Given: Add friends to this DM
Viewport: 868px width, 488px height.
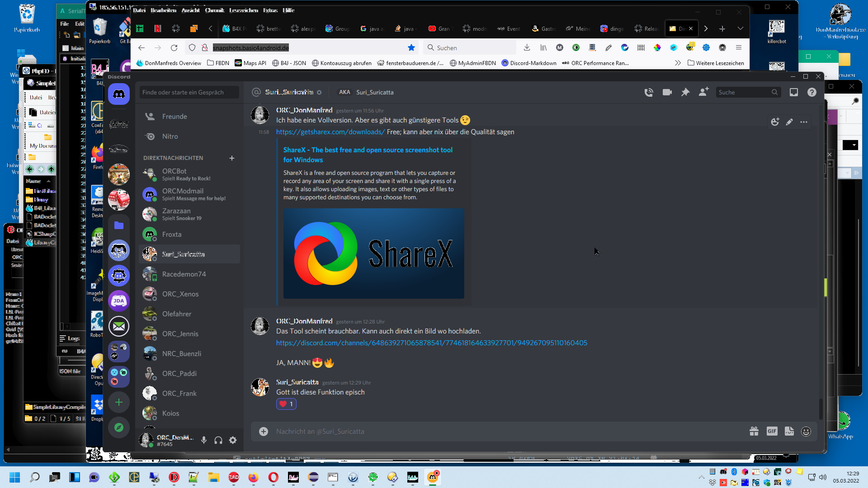Looking at the screenshot, I should pyautogui.click(x=703, y=92).
